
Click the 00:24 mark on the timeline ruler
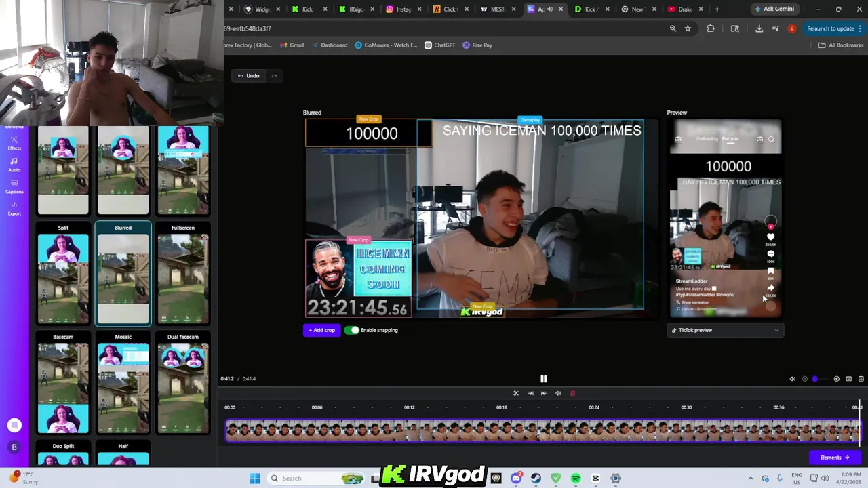click(x=594, y=407)
